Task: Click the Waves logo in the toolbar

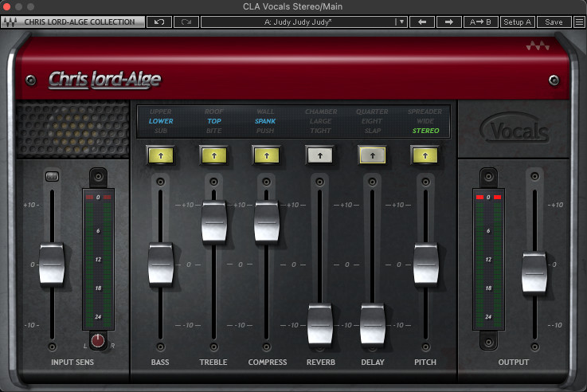Action: pos(10,22)
